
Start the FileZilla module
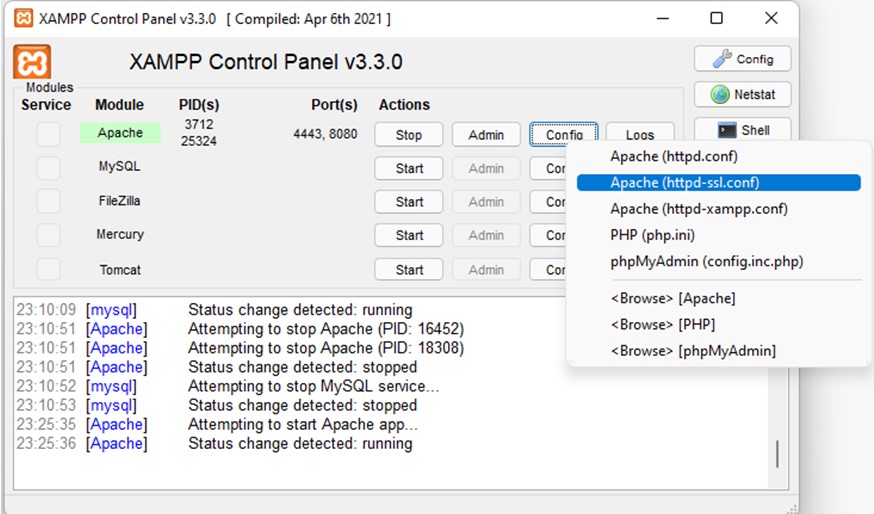[x=409, y=202]
